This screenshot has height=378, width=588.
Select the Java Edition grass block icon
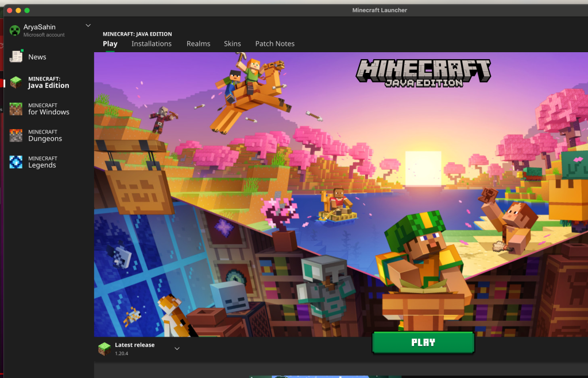coord(16,82)
